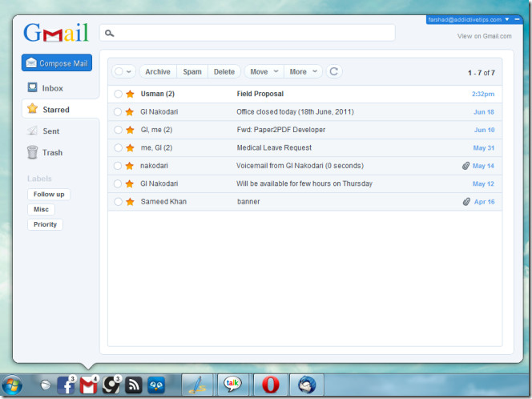Viewport: 532px width, 399px height.
Task: Click the attachment paperclip on Voicemail email
Action: click(x=465, y=166)
